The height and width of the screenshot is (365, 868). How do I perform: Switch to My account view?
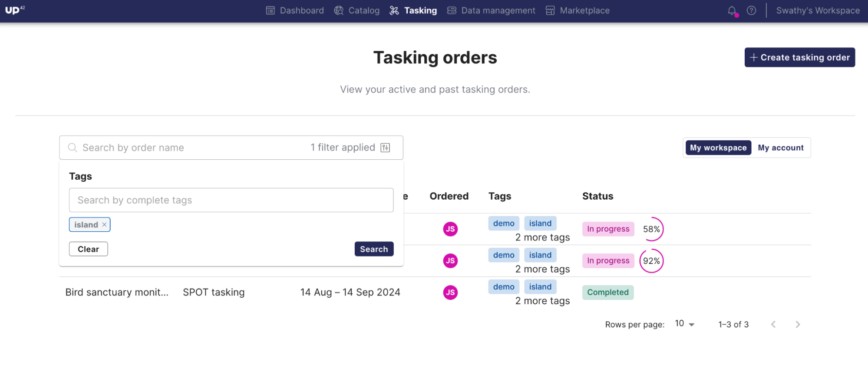click(x=780, y=148)
